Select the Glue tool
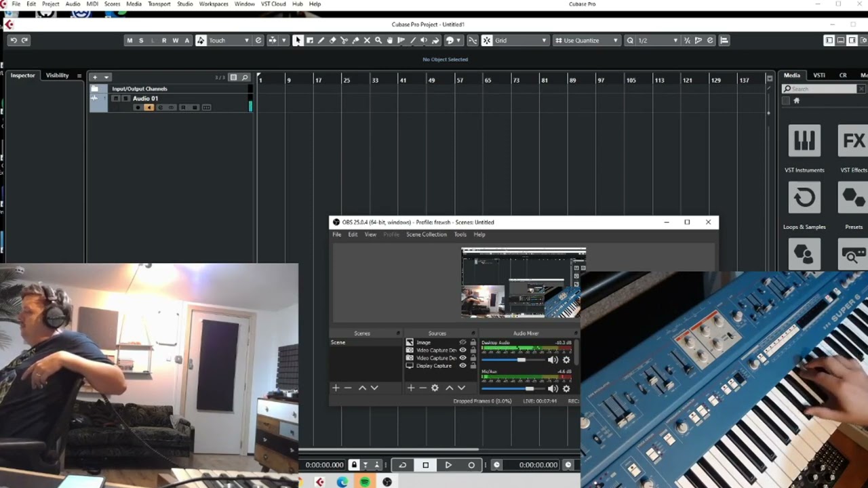The image size is (868, 488). point(355,41)
